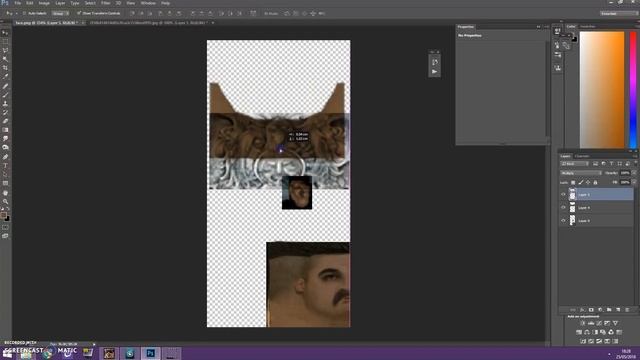This screenshot has width=640, height=360.
Task: Click the delete layer trash icon
Action: click(627, 310)
